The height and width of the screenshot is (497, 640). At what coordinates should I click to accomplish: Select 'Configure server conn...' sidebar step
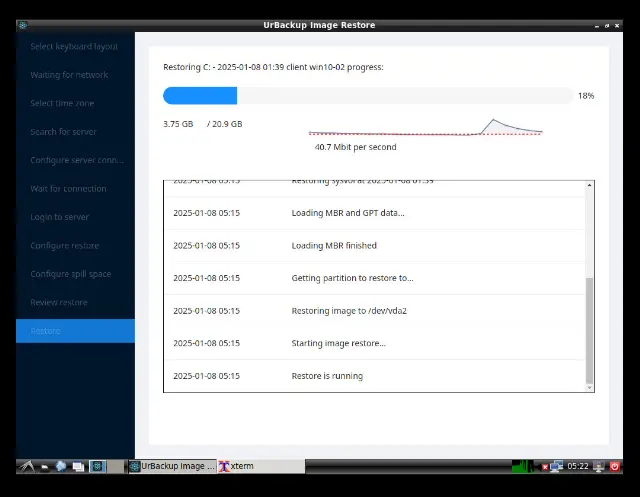pyautogui.click(x=75, y=160)
